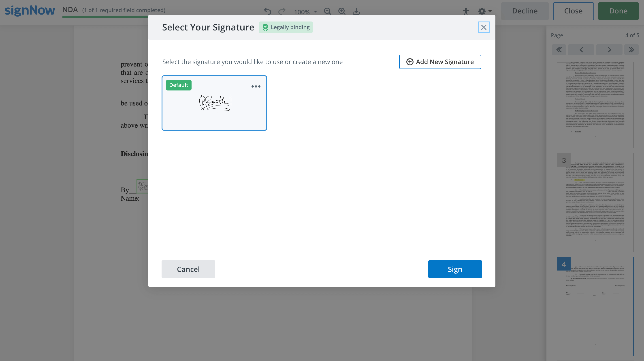644x361 pixels.
Task: Select the default signature option
Action: [x=215, y=103]
